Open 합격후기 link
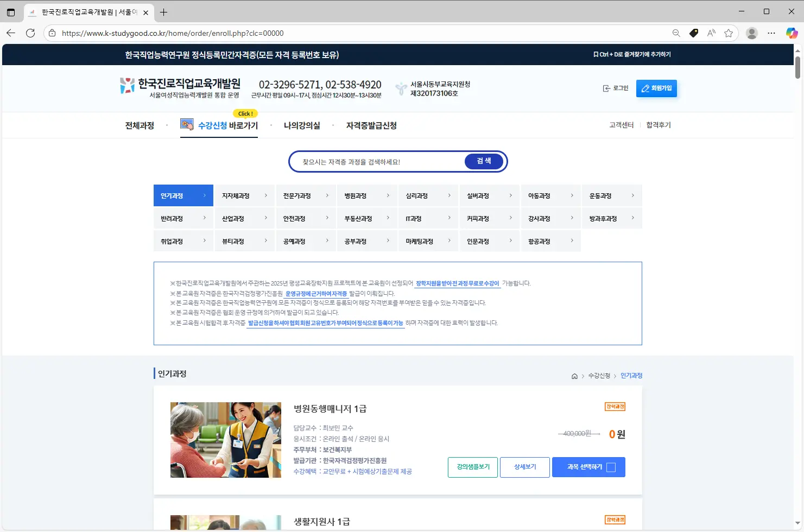Image resolution: width=804 pixels, height=532 pixels. click(659, 125)
